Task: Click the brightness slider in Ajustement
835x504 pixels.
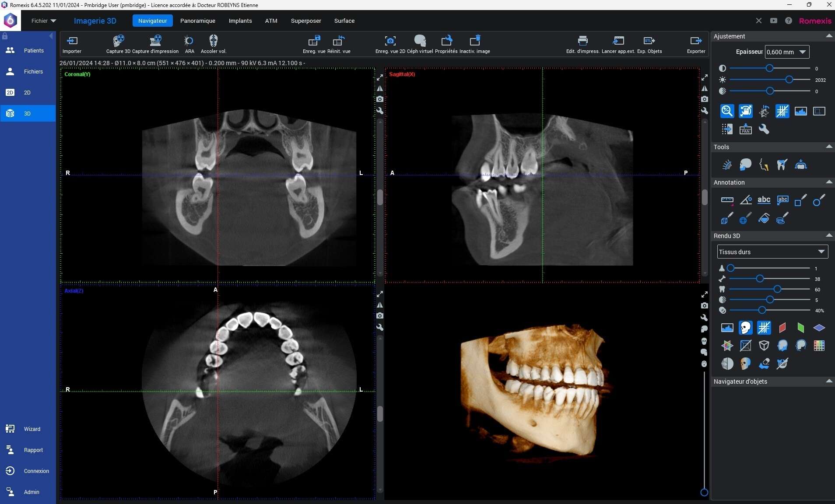Action: (770, 80)
